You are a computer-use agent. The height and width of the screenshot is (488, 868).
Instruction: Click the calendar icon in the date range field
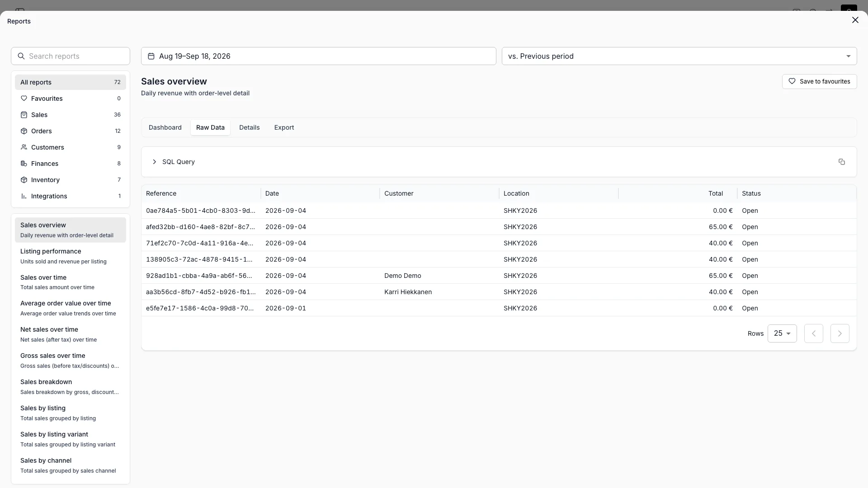pos(151,56)
